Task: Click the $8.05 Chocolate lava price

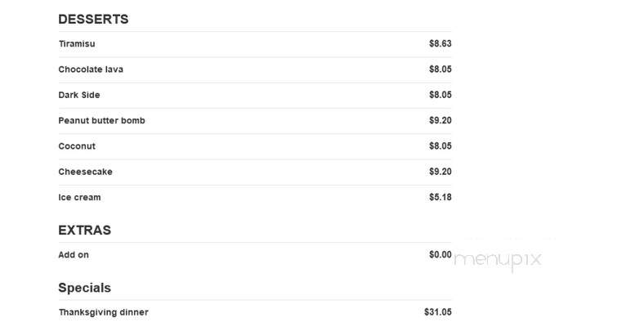Action: tap(441, 69)
